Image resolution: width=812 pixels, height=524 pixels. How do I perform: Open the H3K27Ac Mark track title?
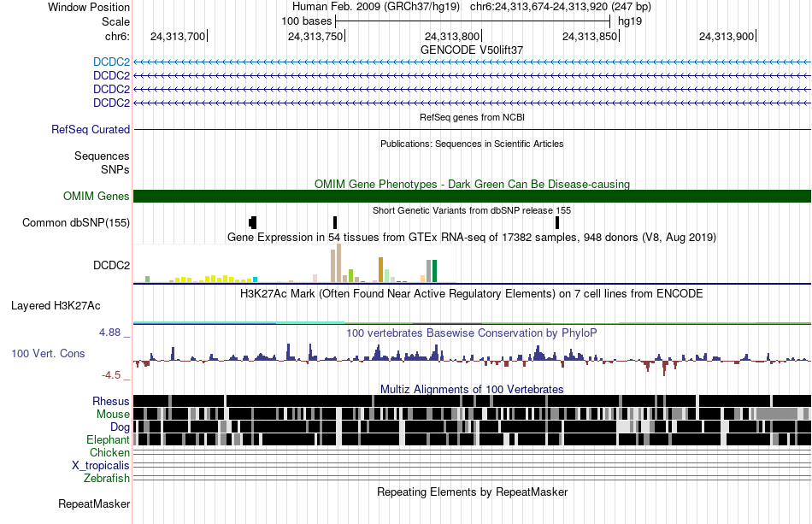[472, 293]
